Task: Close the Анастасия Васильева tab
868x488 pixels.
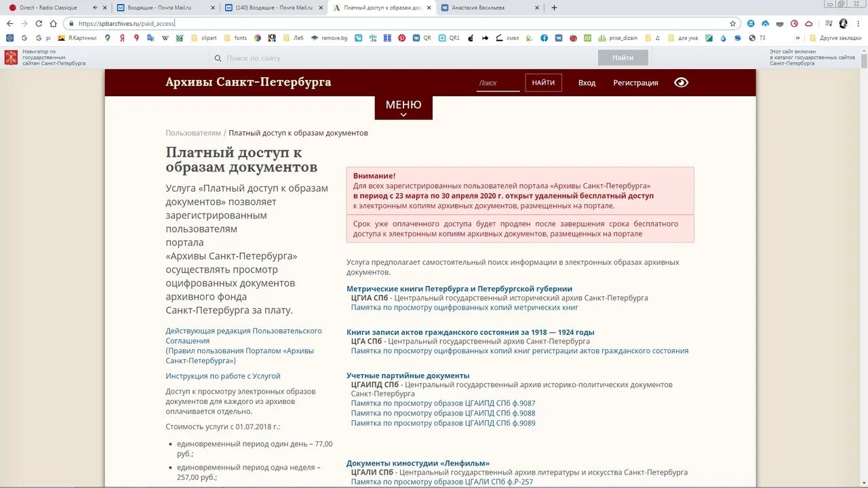Action: (537, 7)
